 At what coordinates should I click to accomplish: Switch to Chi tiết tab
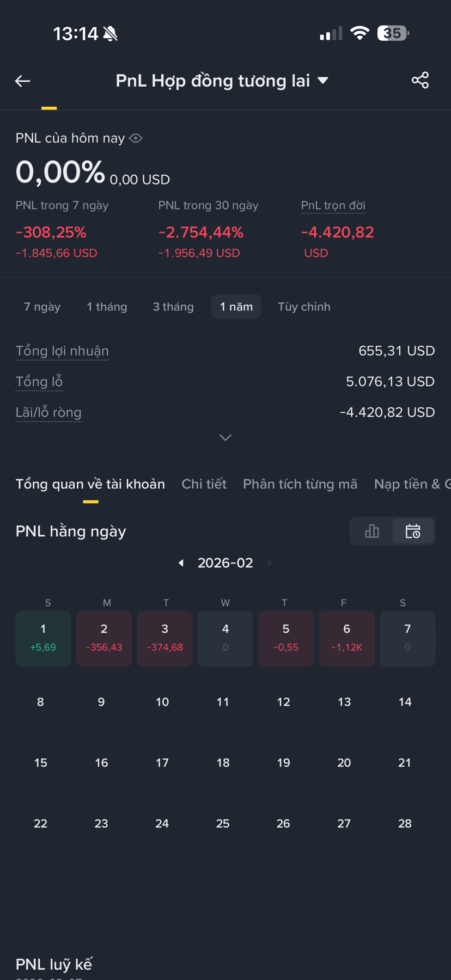[x=204, y=484]
